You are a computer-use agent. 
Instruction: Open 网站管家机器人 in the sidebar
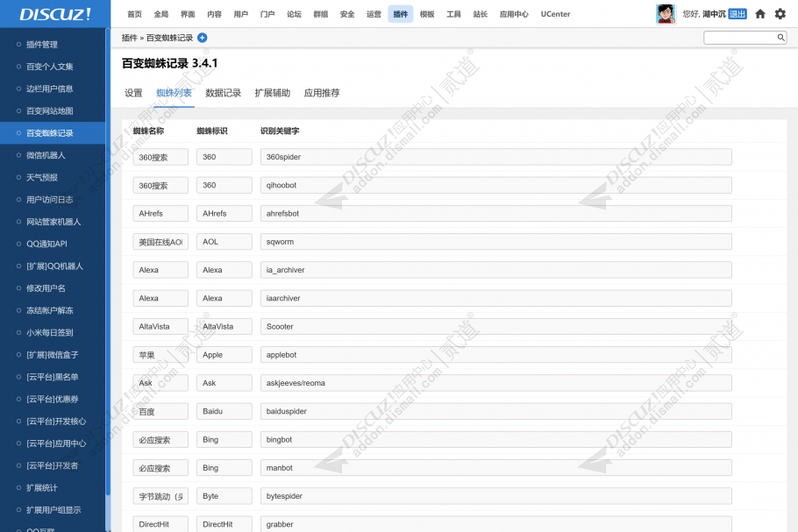53,222
